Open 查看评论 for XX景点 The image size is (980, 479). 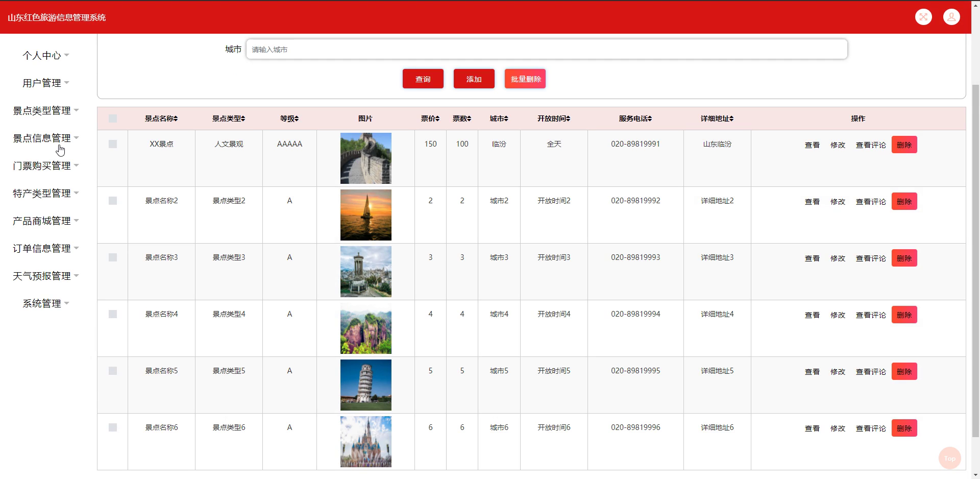tap(871, 145)
